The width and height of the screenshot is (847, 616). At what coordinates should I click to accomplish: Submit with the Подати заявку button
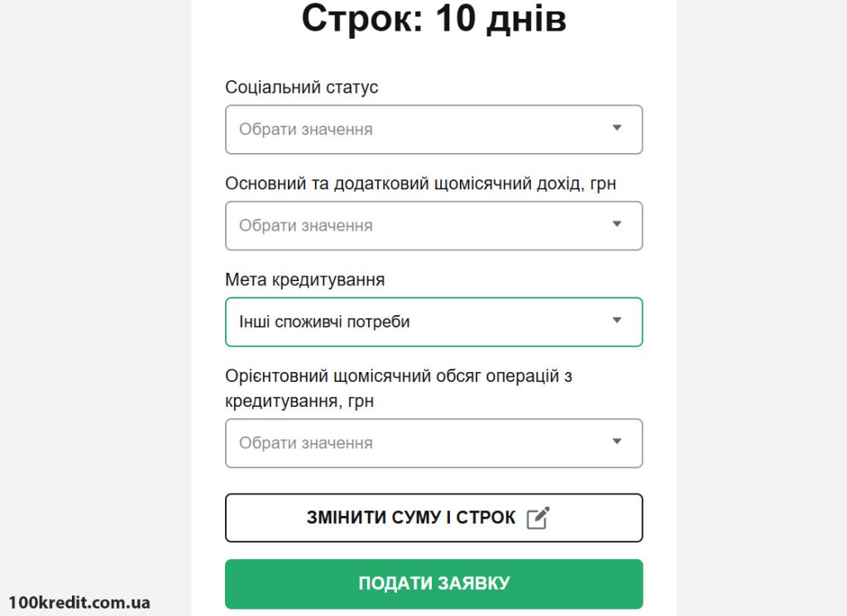(x=433, y=584)
